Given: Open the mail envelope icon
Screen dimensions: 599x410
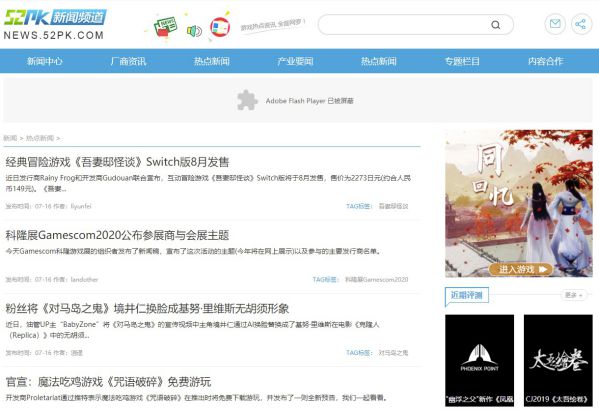Looking at the screenshot, I should pyautogui.click(x=555, y=24).
